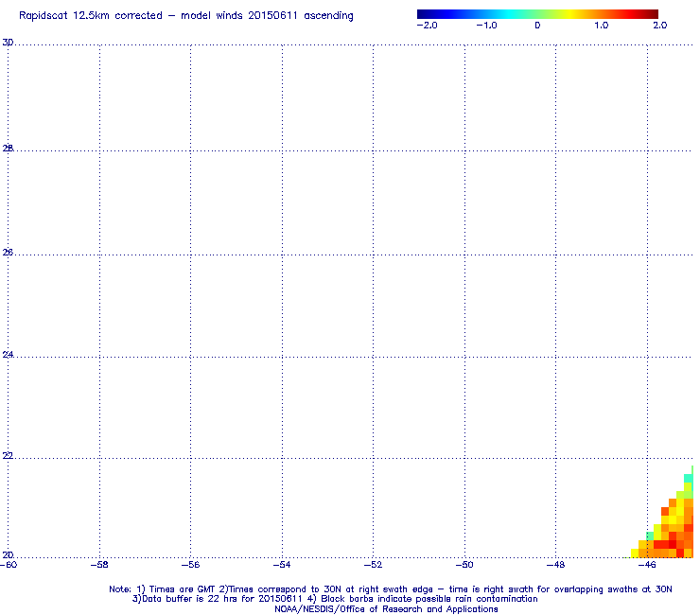This screenshot has width=700, height=615.
Task: Click the longitude label '-46'
Action: (x=647, y=565)
